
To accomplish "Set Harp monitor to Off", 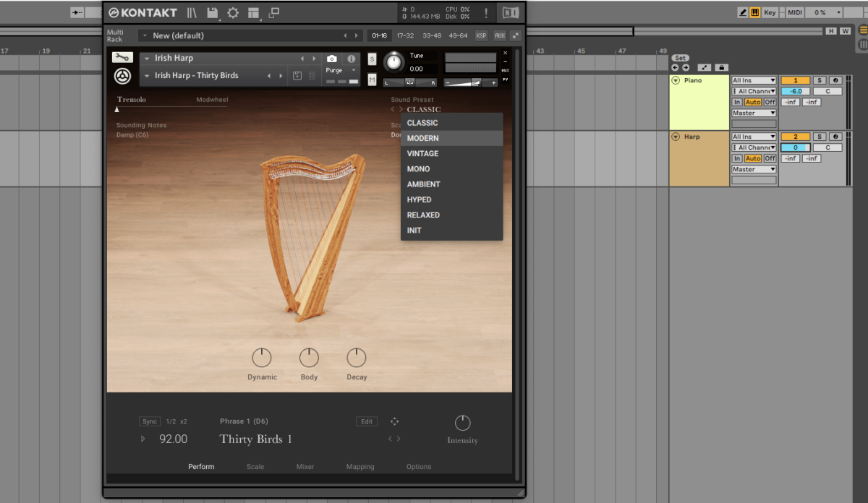I will pyautogui.click(x=770, y=158).
